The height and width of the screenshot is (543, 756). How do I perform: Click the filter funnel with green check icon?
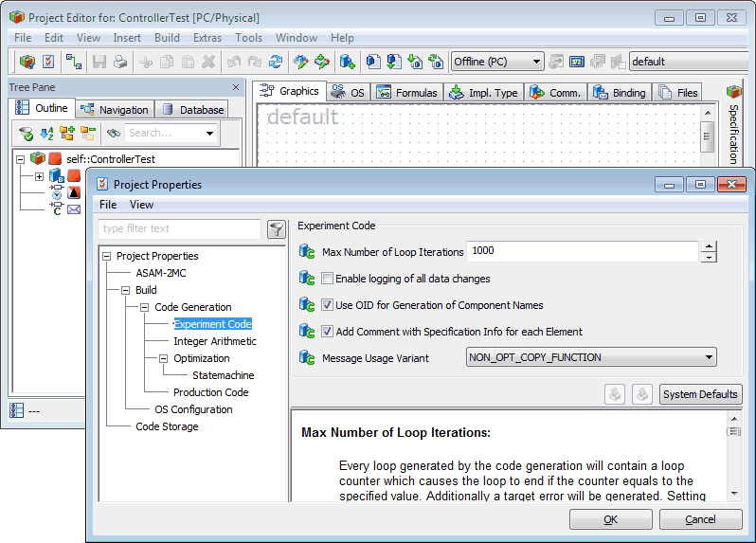26,133
